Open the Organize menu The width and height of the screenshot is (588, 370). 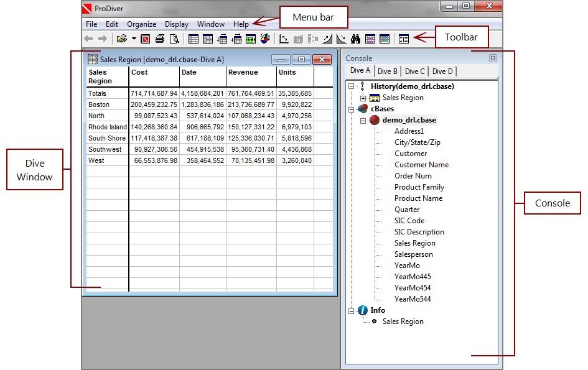141,24
